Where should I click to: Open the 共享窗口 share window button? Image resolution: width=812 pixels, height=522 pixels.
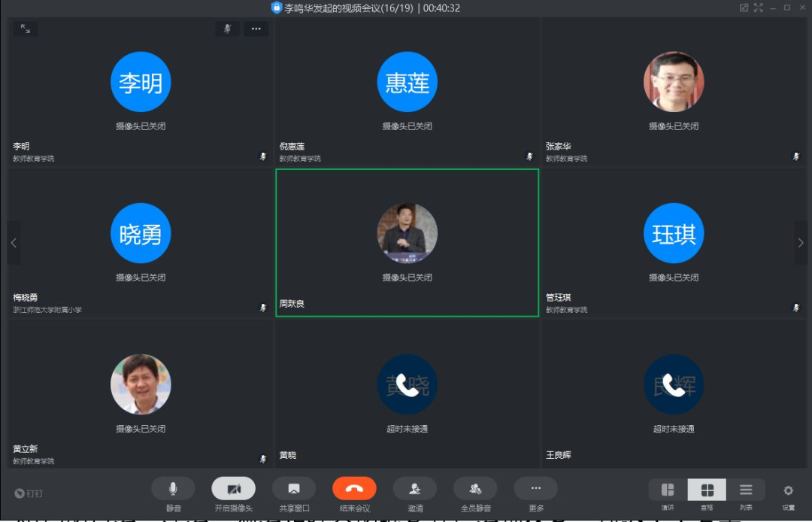click(293, 489)
